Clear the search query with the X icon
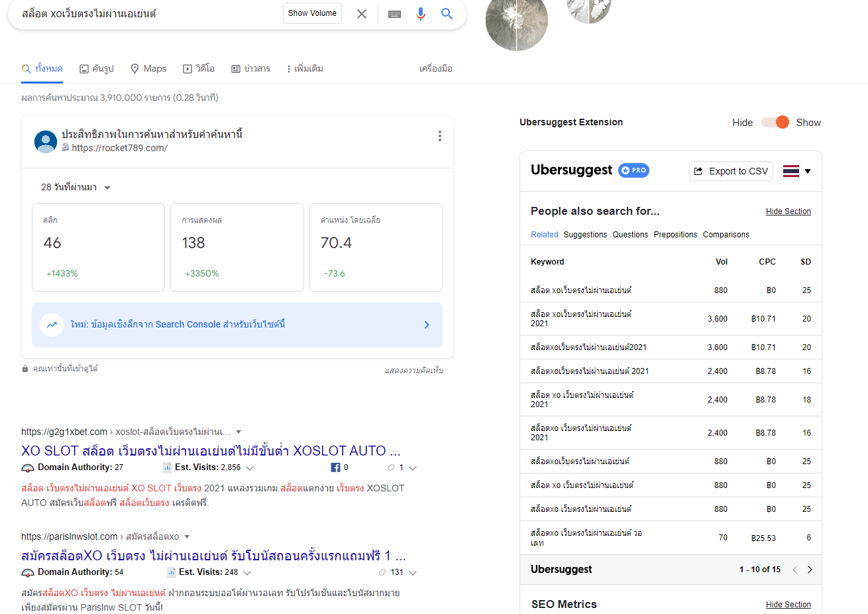This screenshot has height=614, width=868. pos(362,14)
